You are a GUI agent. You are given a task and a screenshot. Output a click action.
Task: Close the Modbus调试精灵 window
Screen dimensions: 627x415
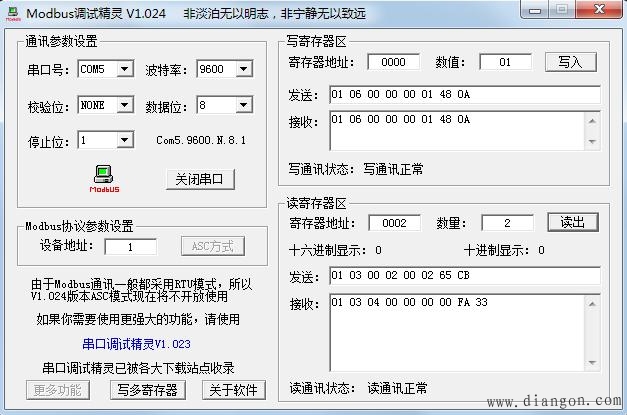(599, 9)
